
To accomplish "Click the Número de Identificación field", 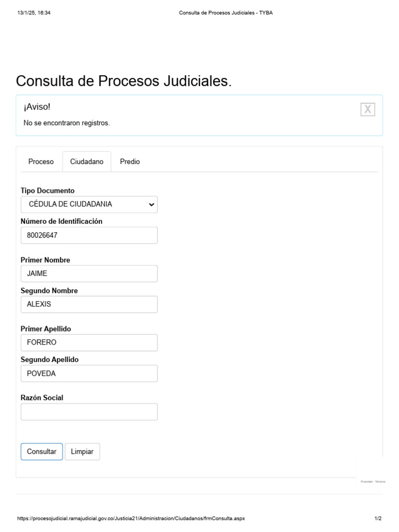I will point(89,235).
